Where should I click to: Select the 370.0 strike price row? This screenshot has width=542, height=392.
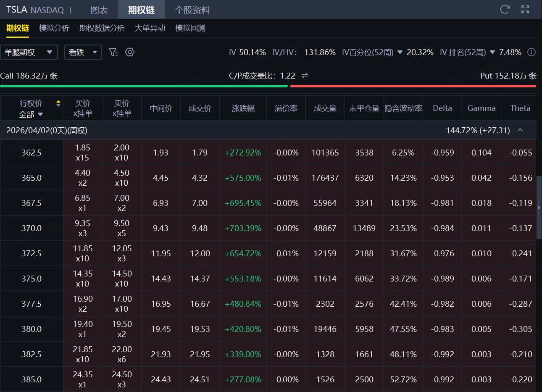[x=32, y=228]
